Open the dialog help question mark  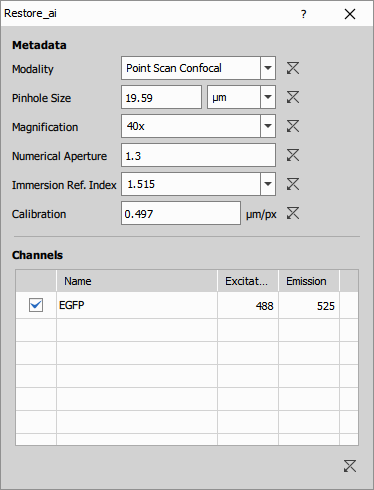[x=303, y=14]
